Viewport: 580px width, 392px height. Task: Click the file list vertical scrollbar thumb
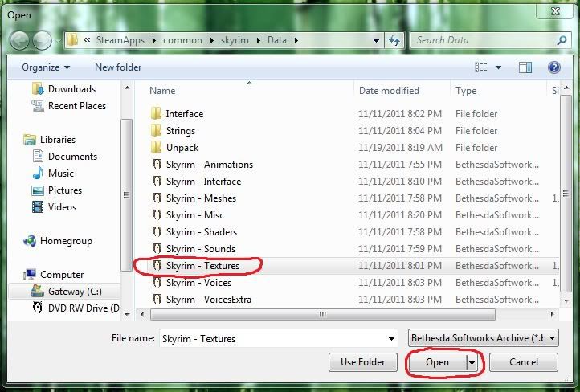pos(566,194)
